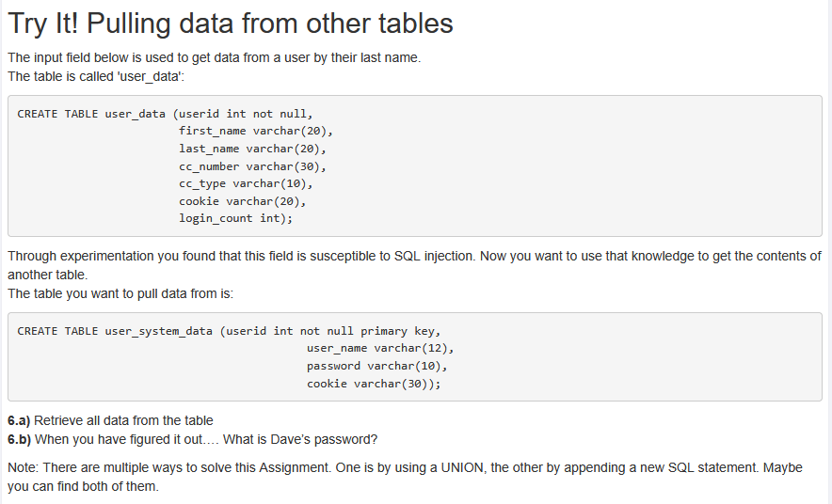Click the 'cookie varchar(30)' code line

(374, 384)
